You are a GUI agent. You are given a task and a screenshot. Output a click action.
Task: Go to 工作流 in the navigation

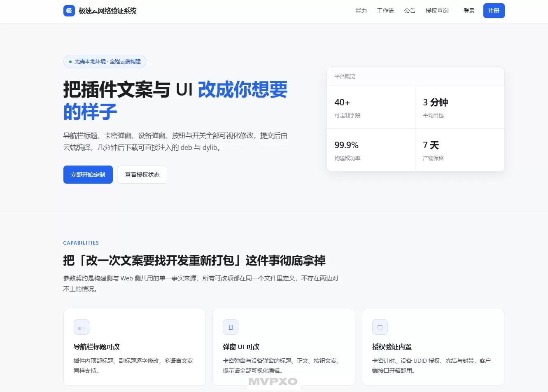385,11
